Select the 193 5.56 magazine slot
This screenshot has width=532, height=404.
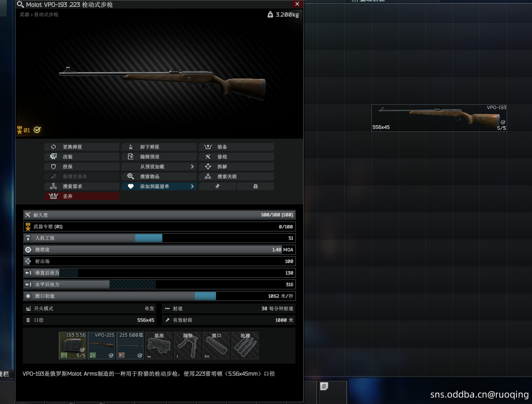[73, 345]
